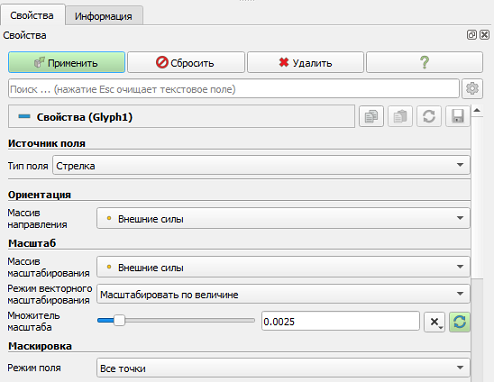Open the Информация tab
The image size is (494, 382).
click(104, 16)
